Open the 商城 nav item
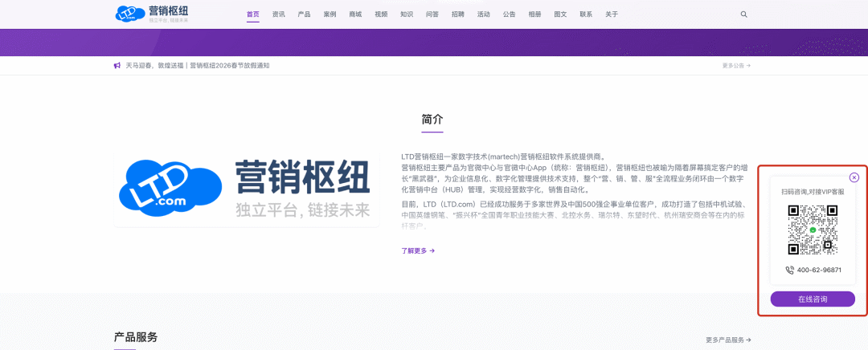This screenshot has height=350, width=868. (355, 14)
